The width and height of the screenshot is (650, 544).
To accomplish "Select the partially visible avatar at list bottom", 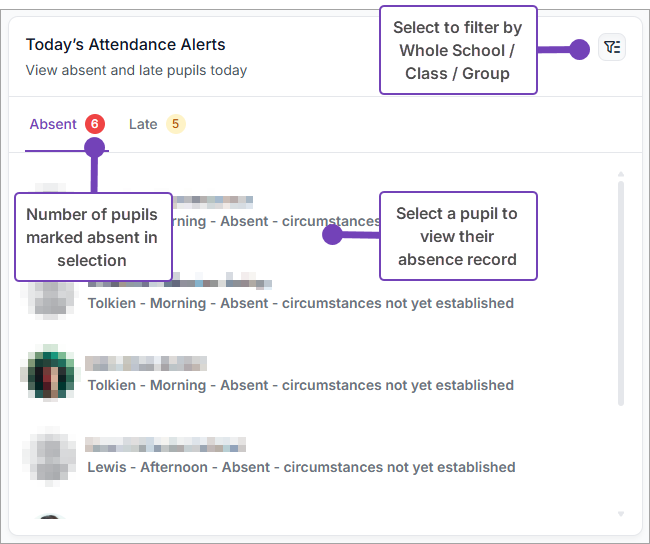I will [48, 519].
